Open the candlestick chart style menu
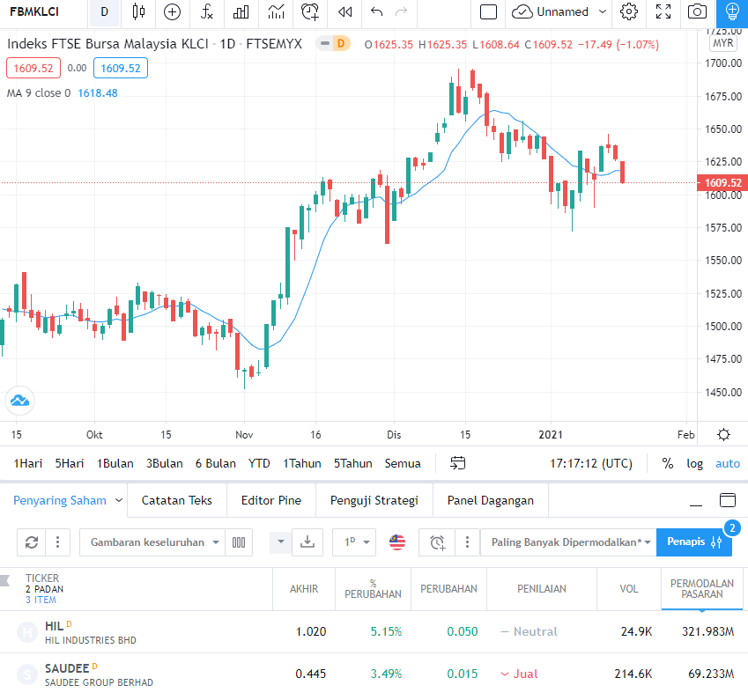 click(138, 11)
